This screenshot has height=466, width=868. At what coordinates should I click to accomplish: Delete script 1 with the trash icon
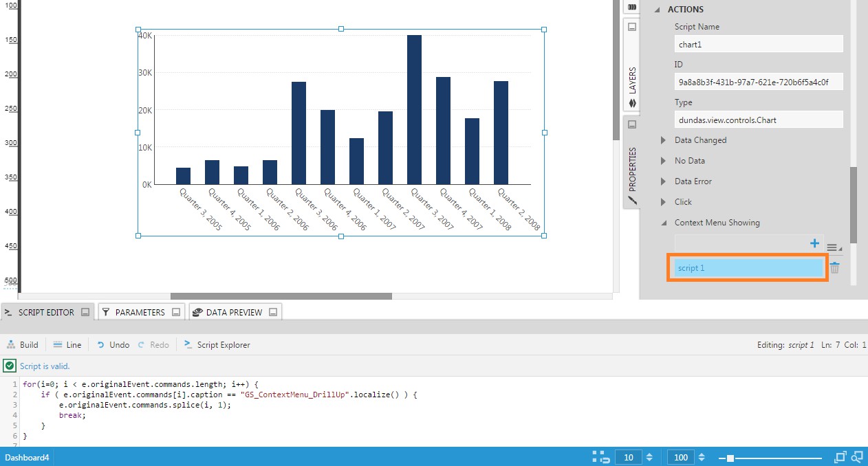(x=834, y=268)
